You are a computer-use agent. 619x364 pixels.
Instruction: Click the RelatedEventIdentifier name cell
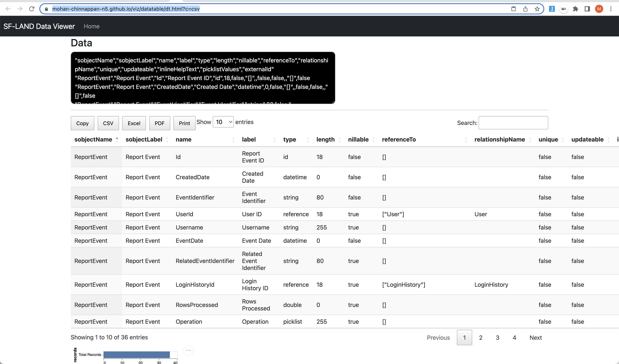coord(205,261)
